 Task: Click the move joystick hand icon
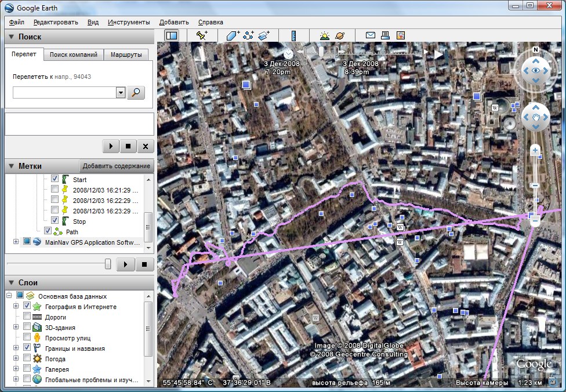pos(536,117)
